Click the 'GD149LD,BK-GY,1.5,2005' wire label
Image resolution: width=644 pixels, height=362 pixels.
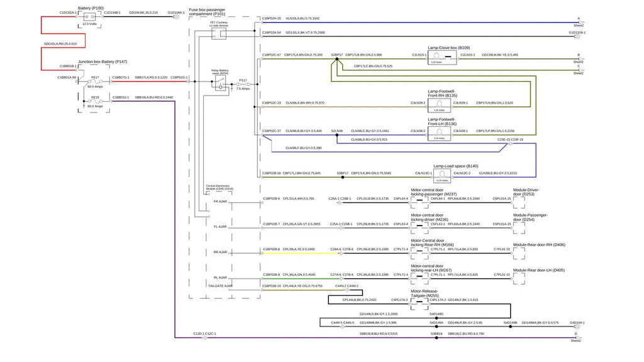[379, 314]
